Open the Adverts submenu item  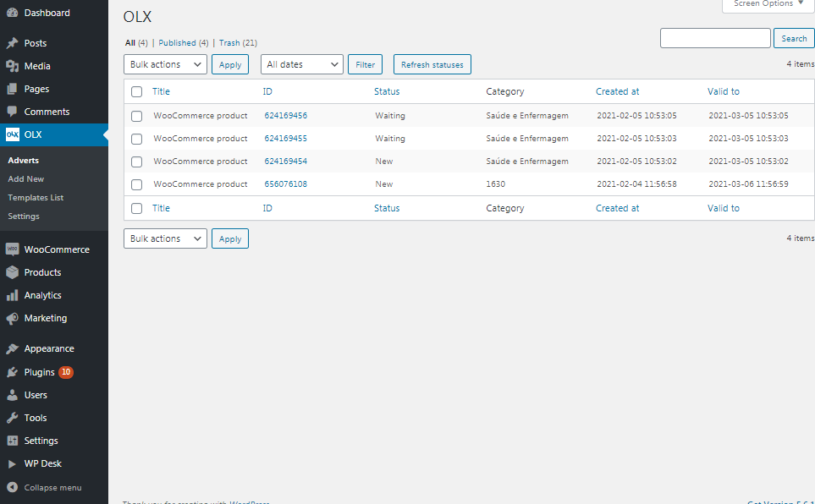pos(24,160)
